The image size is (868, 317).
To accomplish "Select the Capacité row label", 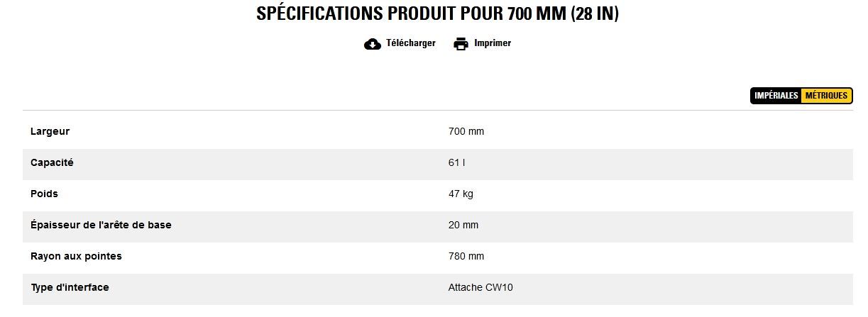I will coord(52,162).
